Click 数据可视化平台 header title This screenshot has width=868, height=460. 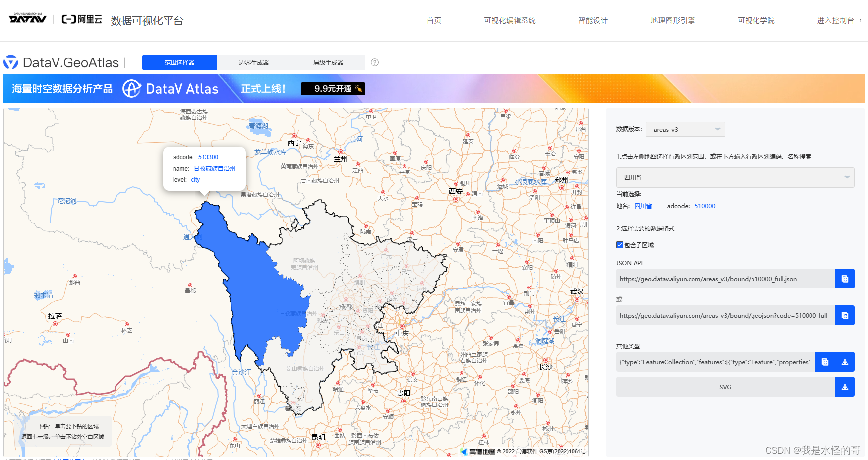147,20
